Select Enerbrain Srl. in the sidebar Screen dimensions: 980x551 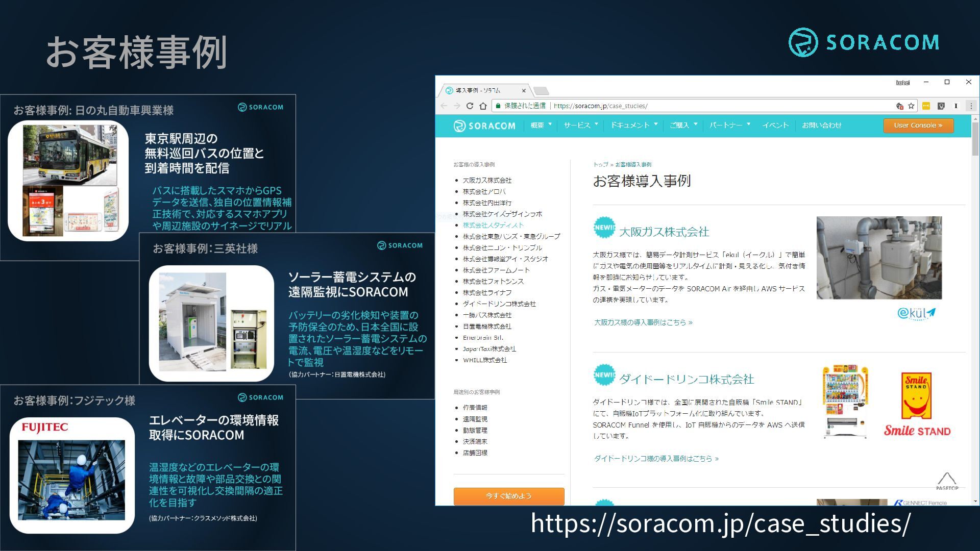coord(483,338)
